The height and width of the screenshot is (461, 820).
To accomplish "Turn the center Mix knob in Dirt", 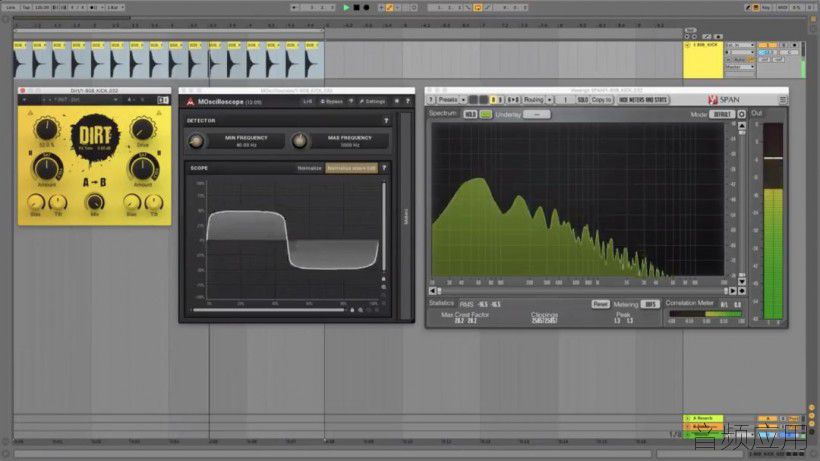I will pyautogui.click(x=95, y=202).
